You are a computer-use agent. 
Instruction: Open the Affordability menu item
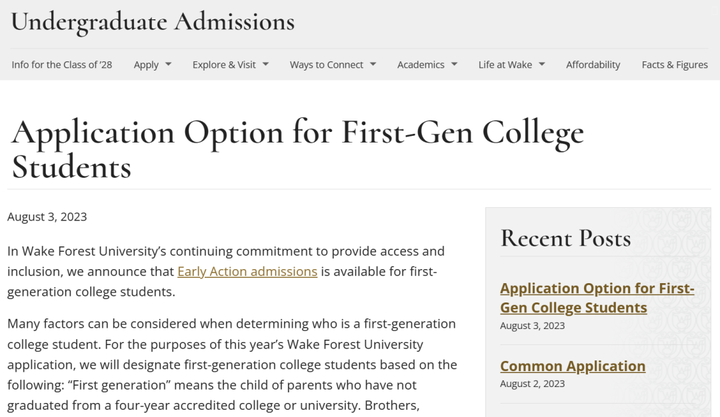click(x=593, y=65)
